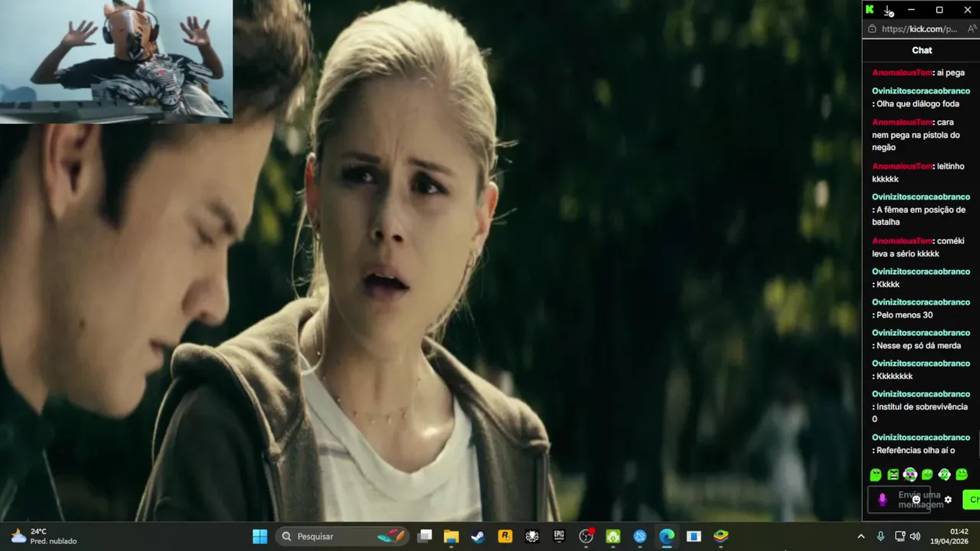Click the green Chat send button
The height and width of the screenshot is (551, 980).
click(x=972, y=500)
